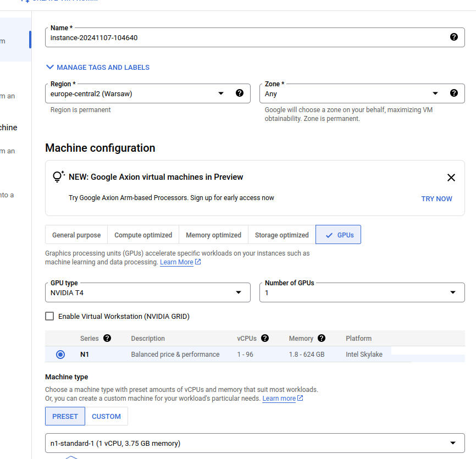Click the Series column help icon
Image resolution: width=476 pixels, height=459 pixels.
(x=107, y=338)
